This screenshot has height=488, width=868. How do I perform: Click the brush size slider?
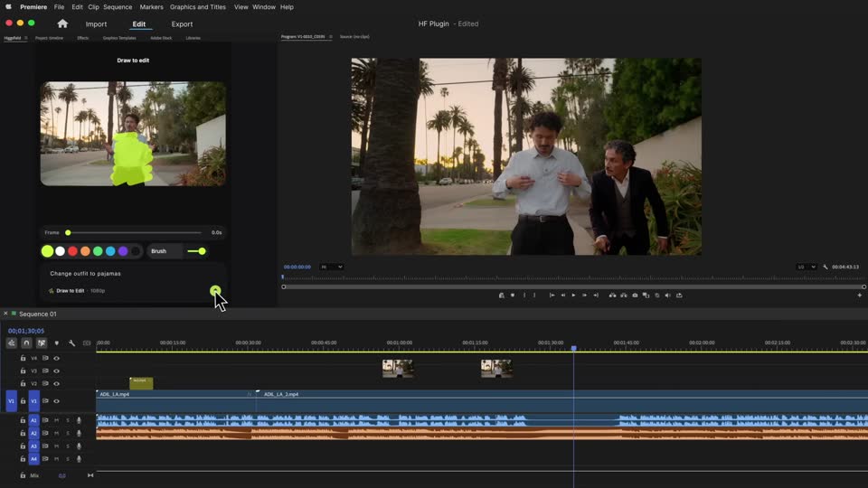pos(196,251)
